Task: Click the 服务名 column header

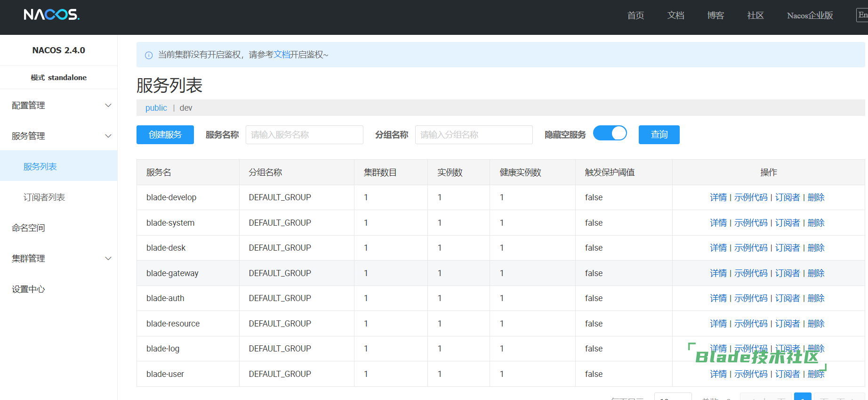Action: 159,172
